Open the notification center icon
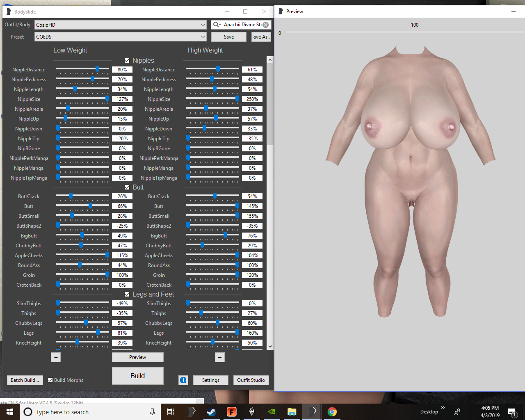525x420 pixels. pos(511,412)
